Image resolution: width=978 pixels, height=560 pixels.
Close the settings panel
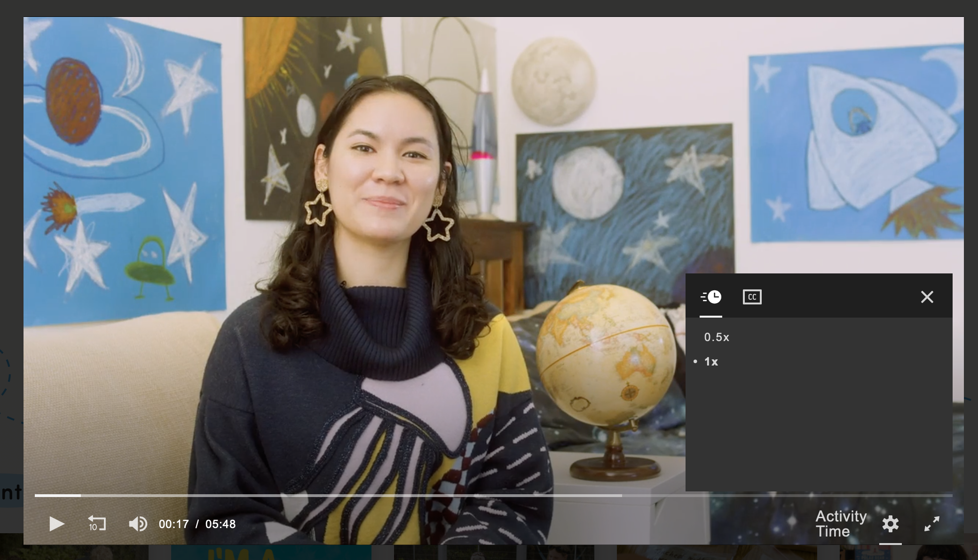(927, 297)
